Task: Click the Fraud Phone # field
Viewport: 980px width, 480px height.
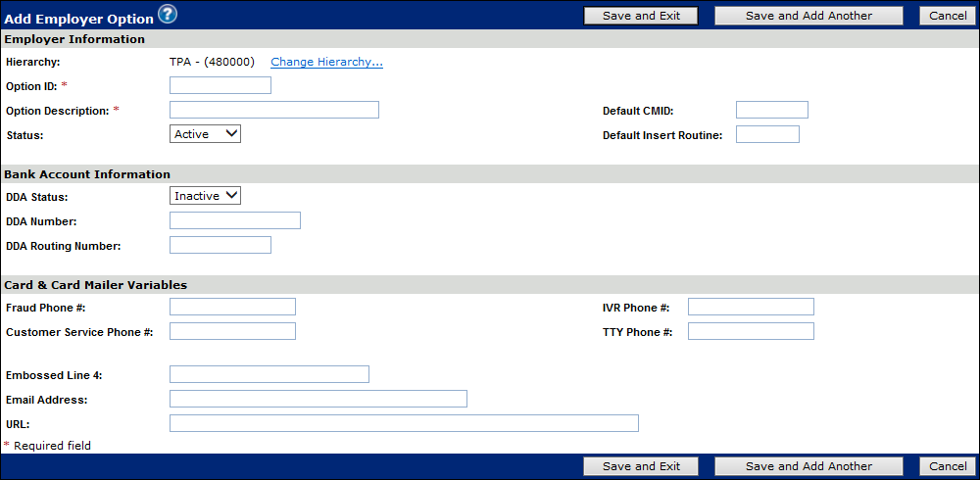Action: [x=232, y=308]
